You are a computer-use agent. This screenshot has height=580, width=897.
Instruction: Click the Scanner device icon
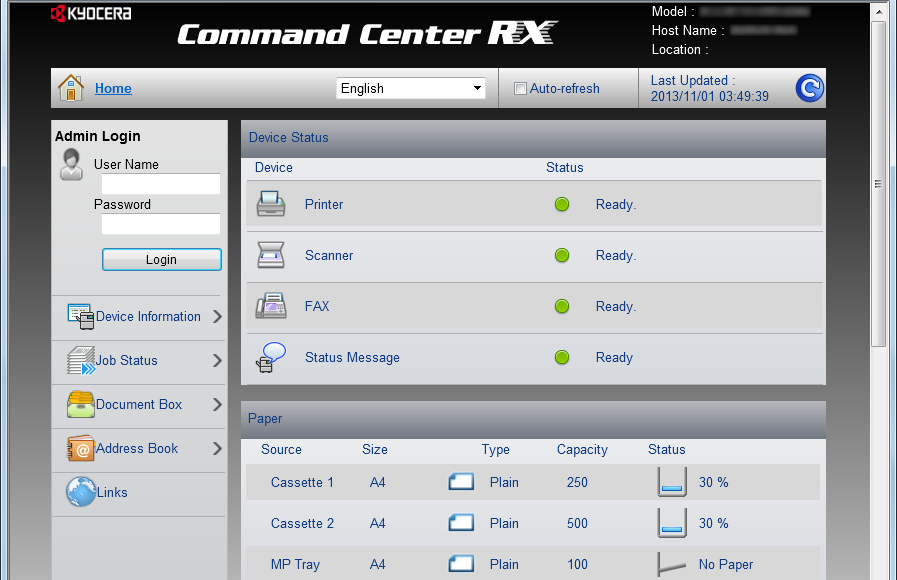[x=271, y=255]
